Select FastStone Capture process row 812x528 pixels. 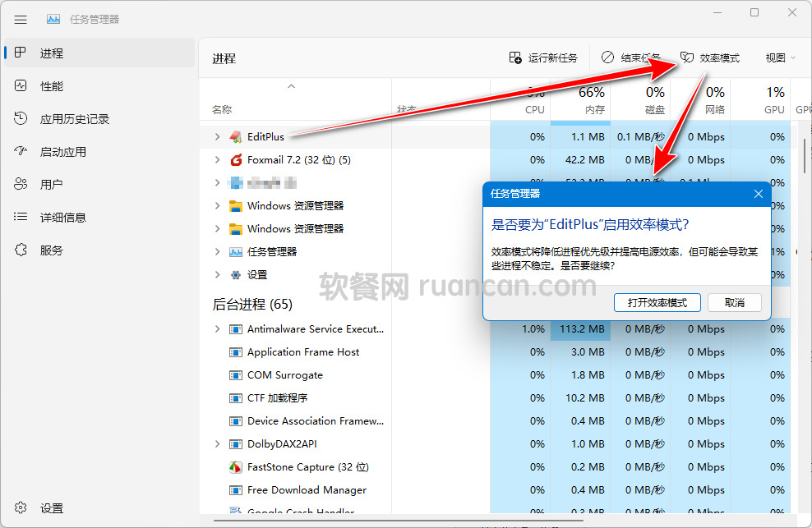pos(307,467)
